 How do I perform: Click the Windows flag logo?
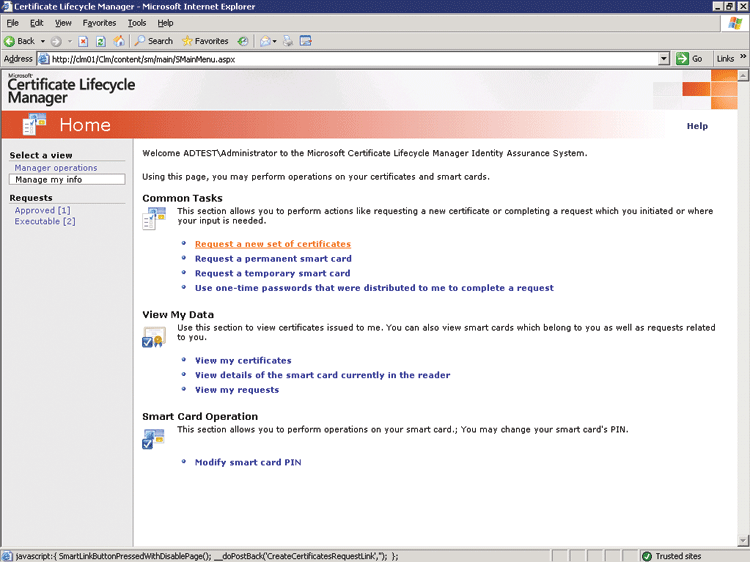point(735,23)
